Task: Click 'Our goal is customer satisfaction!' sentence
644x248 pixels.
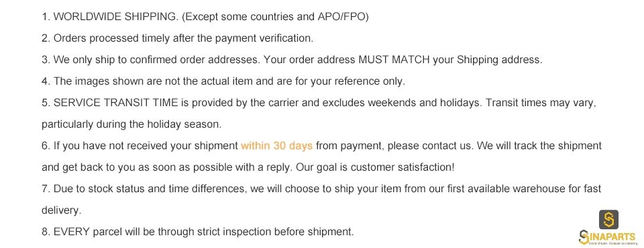Action: pyautogui.click(x=376, y=167)
